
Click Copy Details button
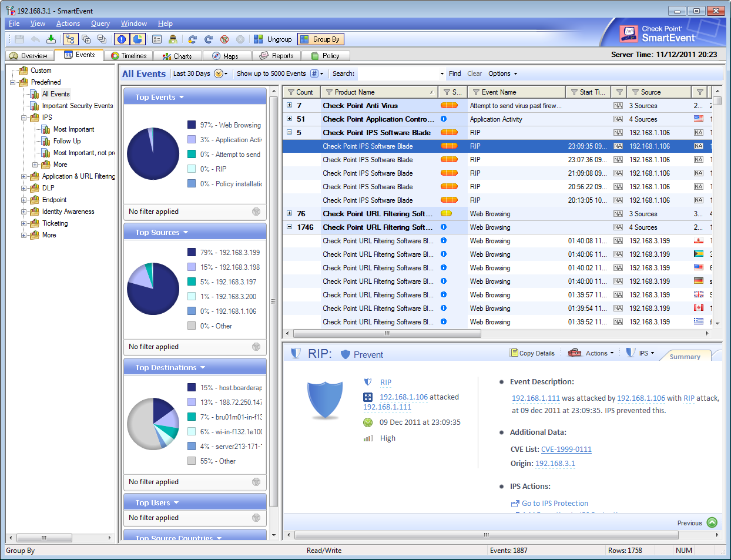[x=532, y=353]
